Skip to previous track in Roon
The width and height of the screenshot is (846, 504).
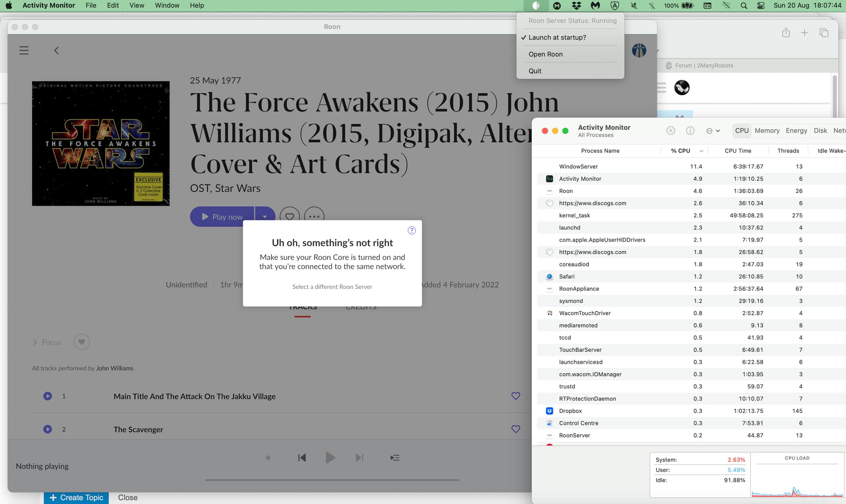click(302, 458)
